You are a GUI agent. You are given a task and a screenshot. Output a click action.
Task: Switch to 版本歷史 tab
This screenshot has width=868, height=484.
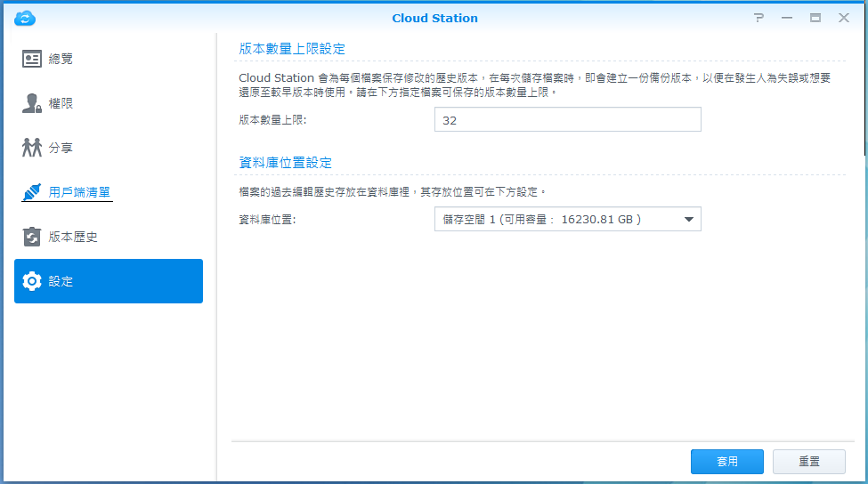(72, 237)
